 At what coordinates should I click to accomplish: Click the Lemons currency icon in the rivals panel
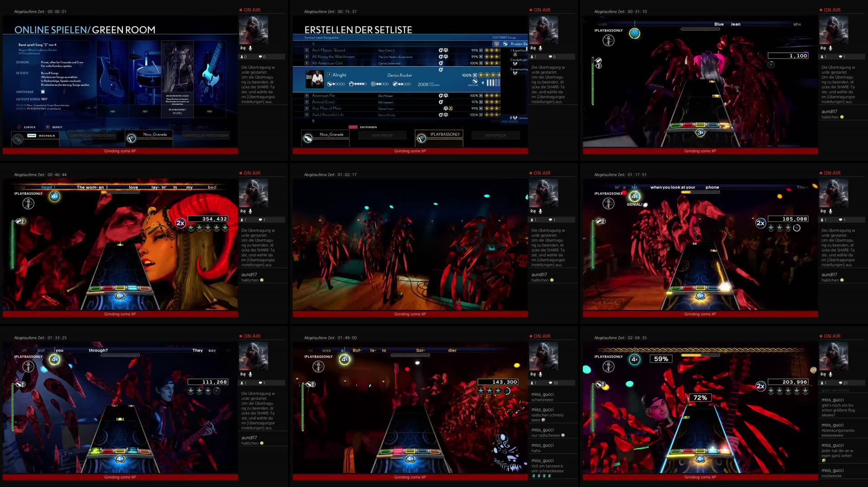click(515, 118)
